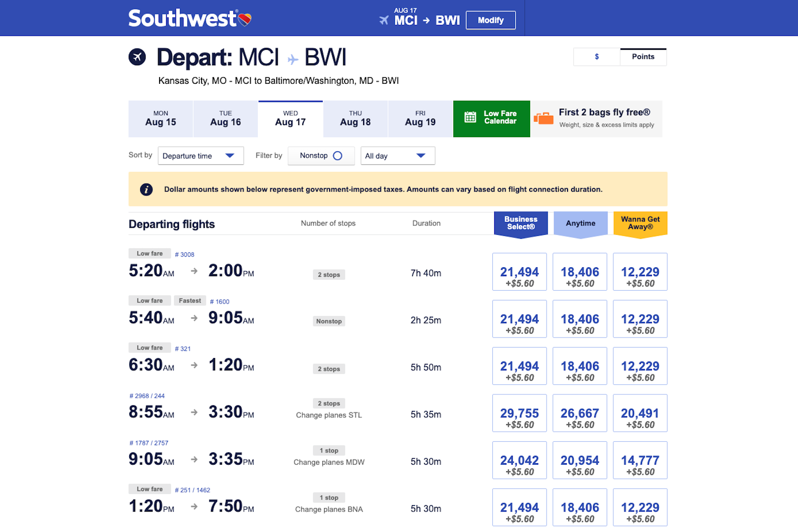Select Wanna Get Away fare for 5:40 AM nonstop
The height and width of the screenshot is (532, 798).
640,319
